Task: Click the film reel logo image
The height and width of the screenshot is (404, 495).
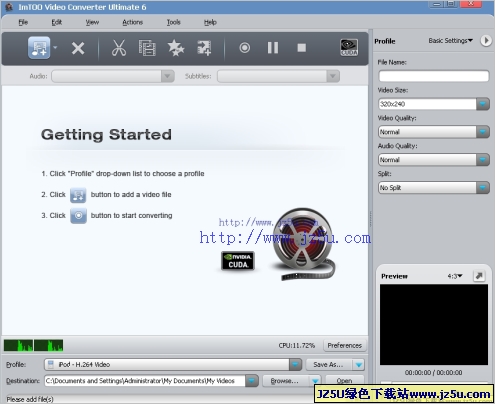Action: coord(303,243)
